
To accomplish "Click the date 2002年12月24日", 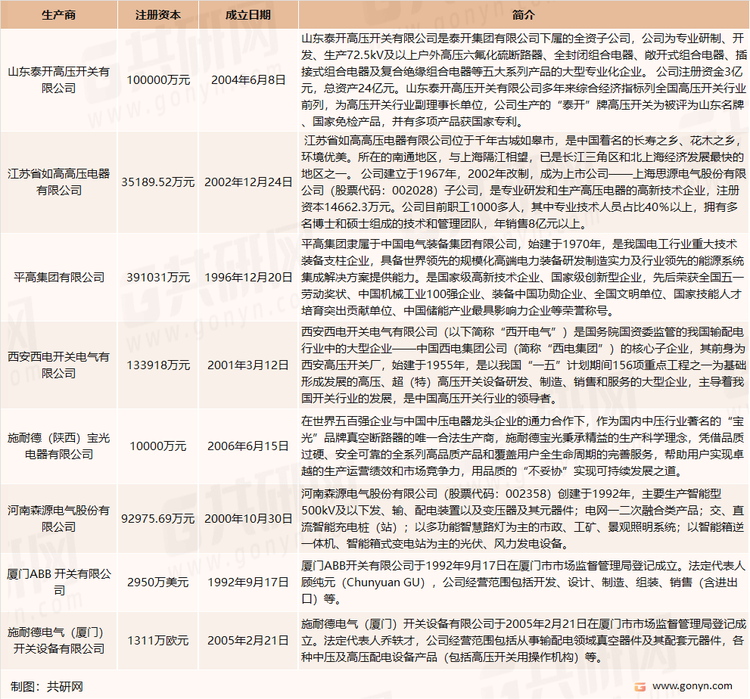I will pyautogui.click(x=248, y=182).
